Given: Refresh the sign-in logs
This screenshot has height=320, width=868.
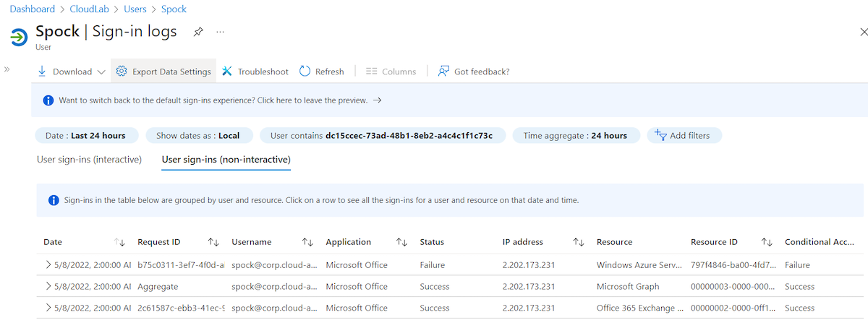Looking at the screenshot, I should 321,72.
